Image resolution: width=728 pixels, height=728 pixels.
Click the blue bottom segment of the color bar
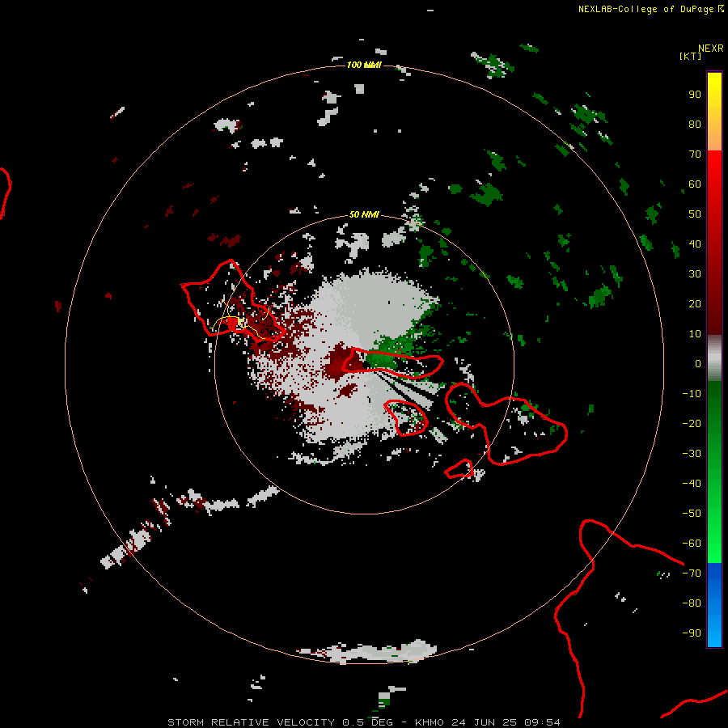(x=714, y=605)
